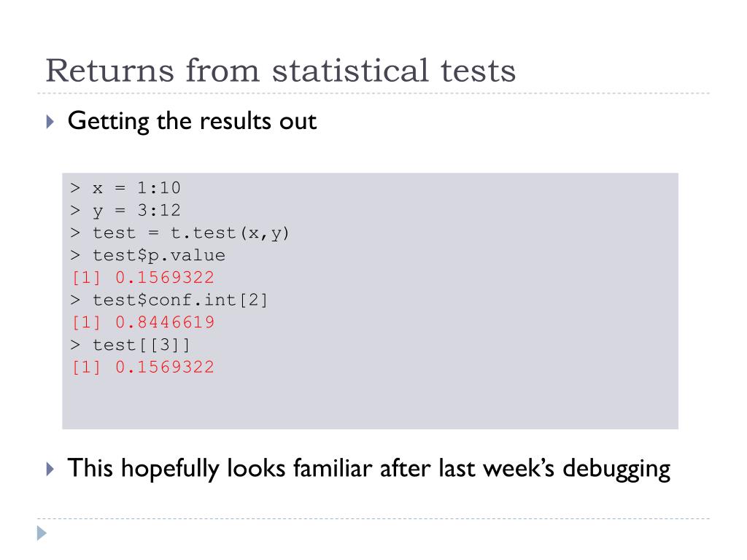
Task: Click the arrow bullet beside This hopefully looks
Action: pos(50,468)
